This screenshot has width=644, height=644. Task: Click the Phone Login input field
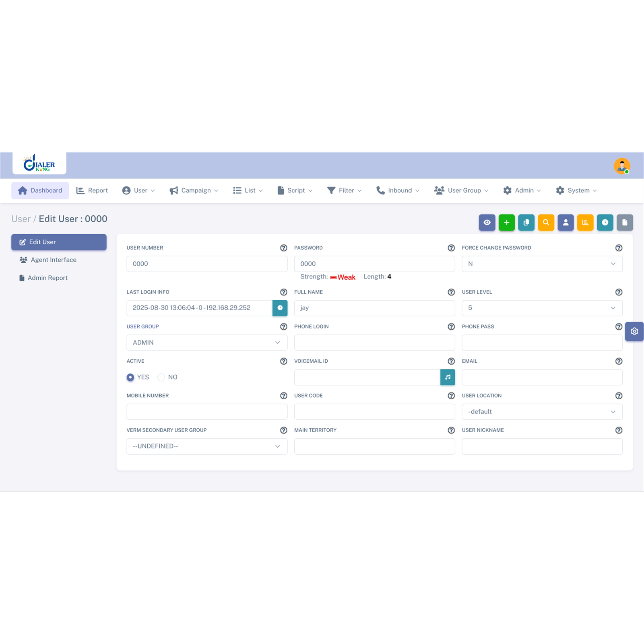point(374,343)
